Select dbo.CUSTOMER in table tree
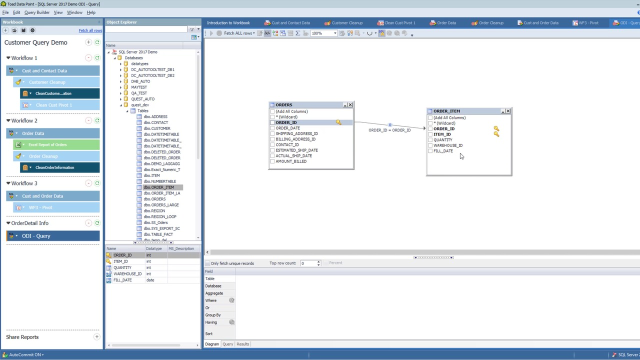Image resolution: width=640 pixels, height=360 pixels. [x=157, y=128]
